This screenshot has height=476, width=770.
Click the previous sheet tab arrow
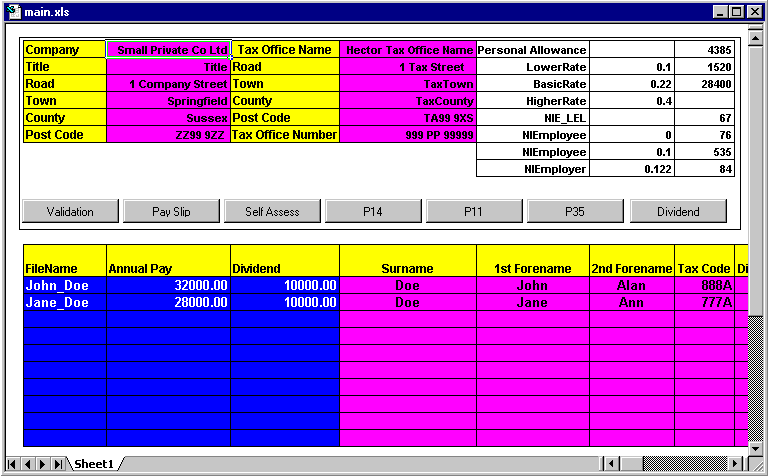[28, 464]
